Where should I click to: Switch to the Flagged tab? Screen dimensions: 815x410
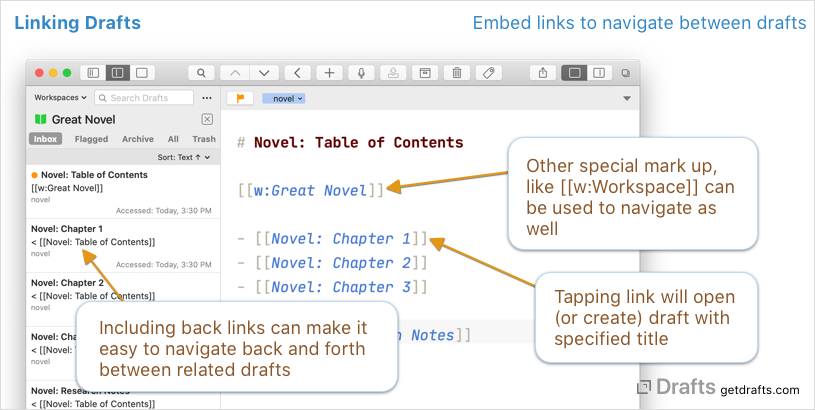pos(91,139)
